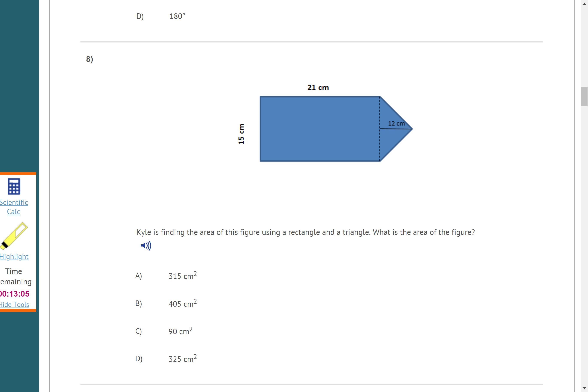
Task: Select answer A) 315 cm²
Action: tap(182, 276)
